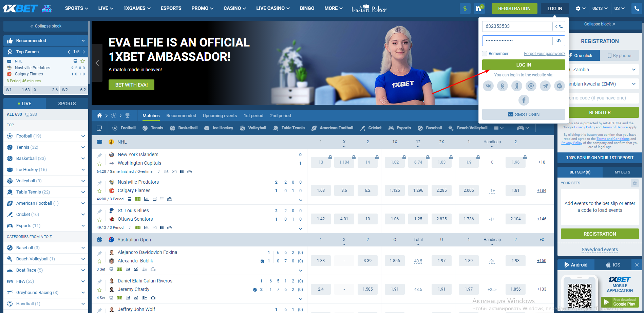This screenshot has width=644, height=313.
Task: Click the dollar payments icon in header
Action: 465,8
